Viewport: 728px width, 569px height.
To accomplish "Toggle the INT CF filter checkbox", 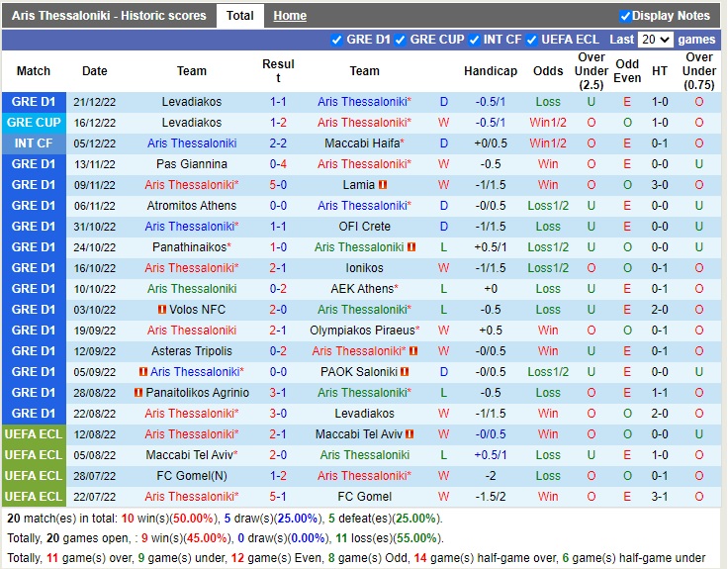I will click(x=474, y=41).
